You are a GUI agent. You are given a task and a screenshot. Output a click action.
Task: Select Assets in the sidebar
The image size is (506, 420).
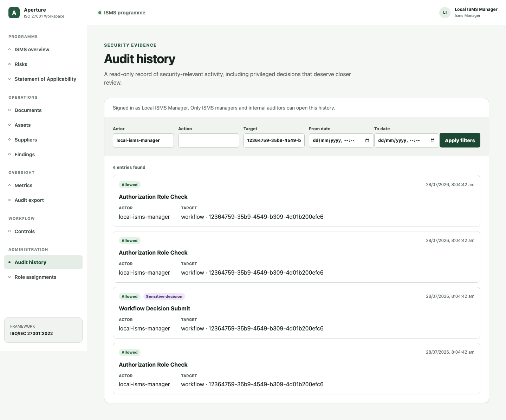(x=44, y=125)
